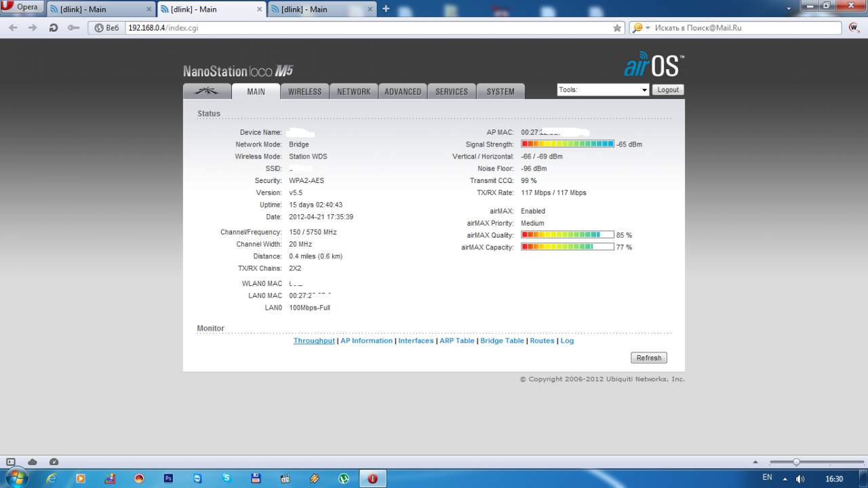Viewport: 868px width, 488px height.
Task: Launch Internet Explorer from the taskbar
Action: [51, 479]
